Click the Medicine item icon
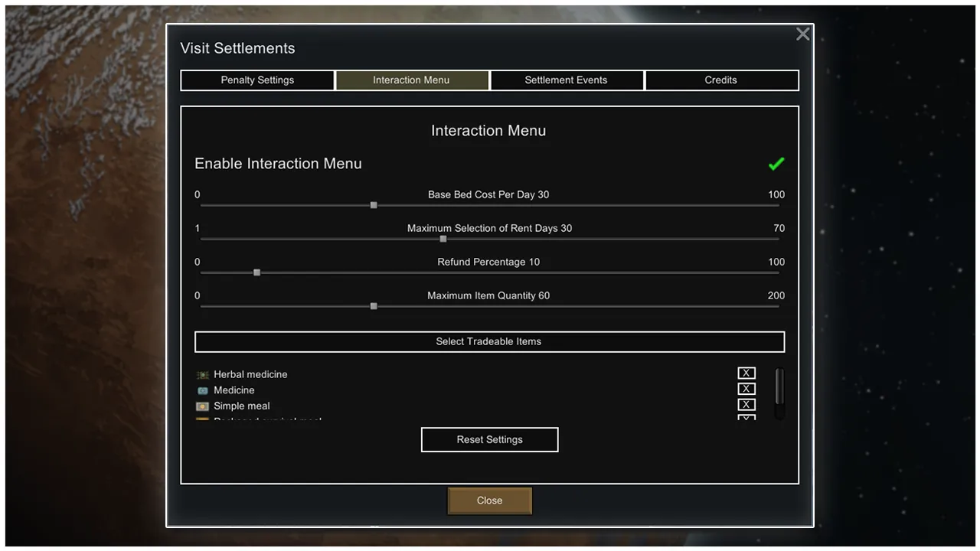This screenshot has height=551, width=980. (x=202, y=390)
